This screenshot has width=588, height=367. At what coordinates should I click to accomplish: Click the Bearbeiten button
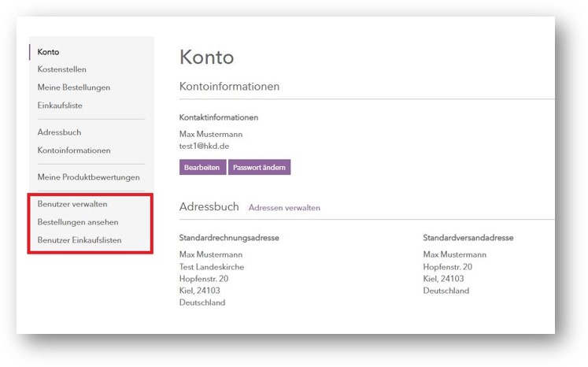tap(202, 168)
